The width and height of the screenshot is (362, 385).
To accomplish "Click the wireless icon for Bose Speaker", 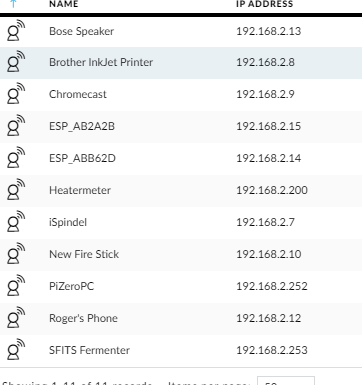I will 16,30.
